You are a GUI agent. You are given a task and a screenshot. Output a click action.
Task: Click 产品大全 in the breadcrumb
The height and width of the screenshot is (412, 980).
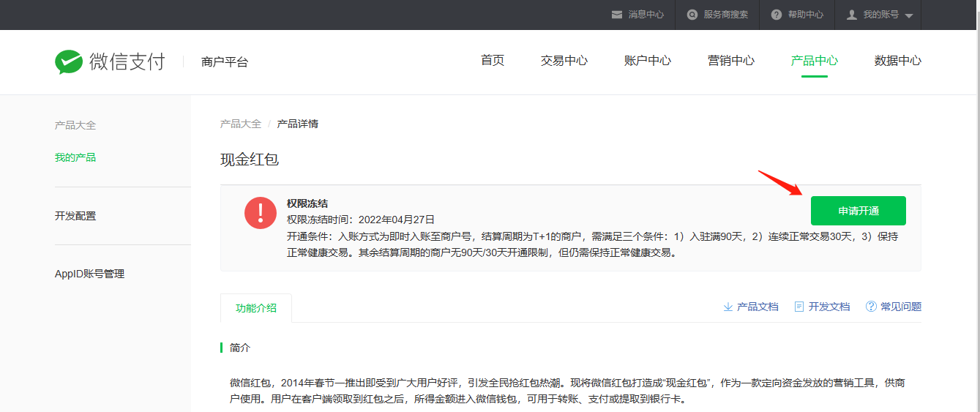[241, 124]
